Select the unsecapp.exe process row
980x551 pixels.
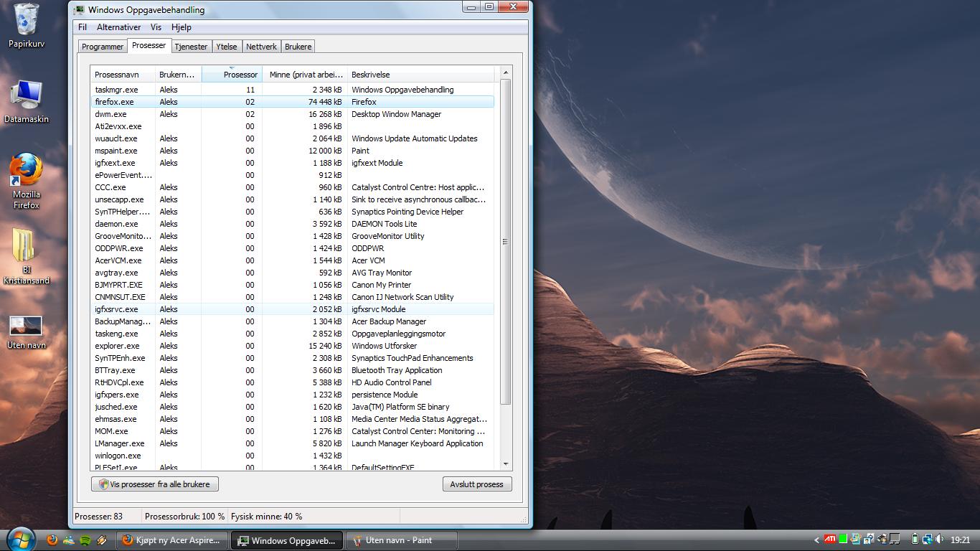[x=293, y=199]
